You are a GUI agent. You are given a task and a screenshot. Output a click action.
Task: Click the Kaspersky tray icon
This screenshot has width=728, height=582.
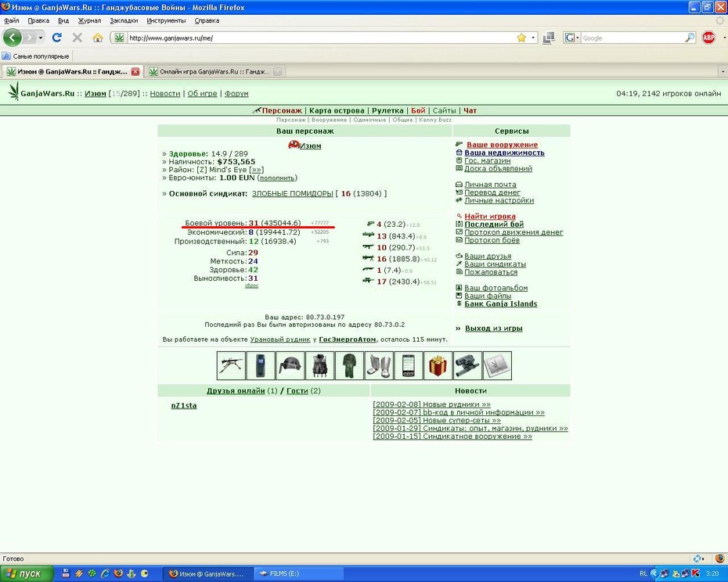click(x=695, y=573)
